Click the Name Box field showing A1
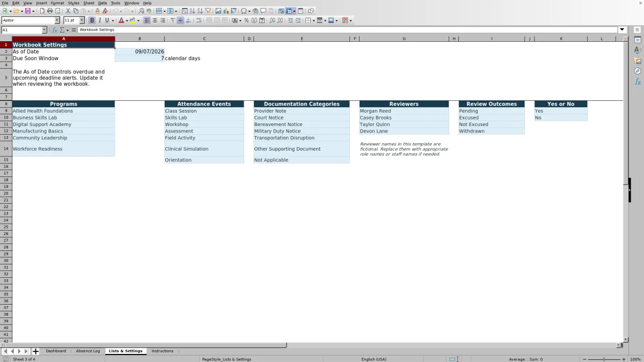The image size is (644, 362). (21, 30)
